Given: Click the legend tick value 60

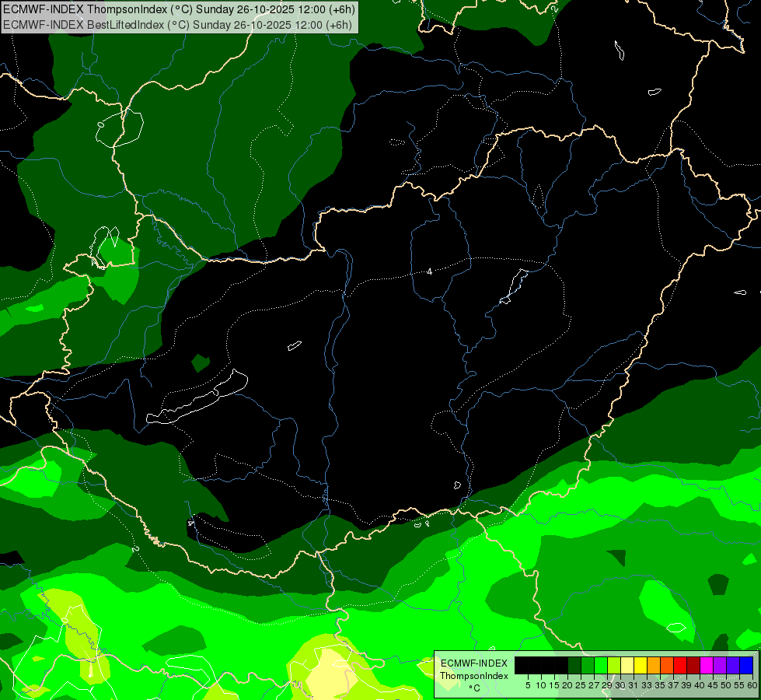Looking at the screenshot, I should coord(752,685).
